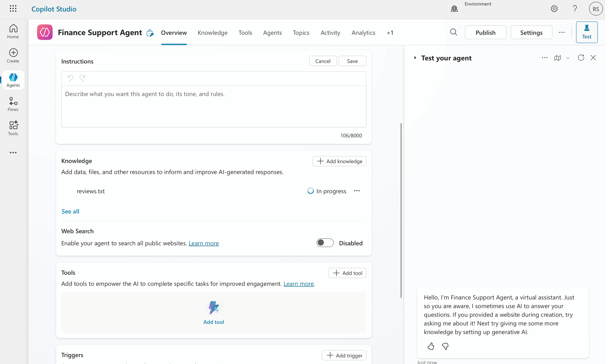This screenshot has width=605, height=364.
Task: Refresh the test conversation
Action: point(581,58)
